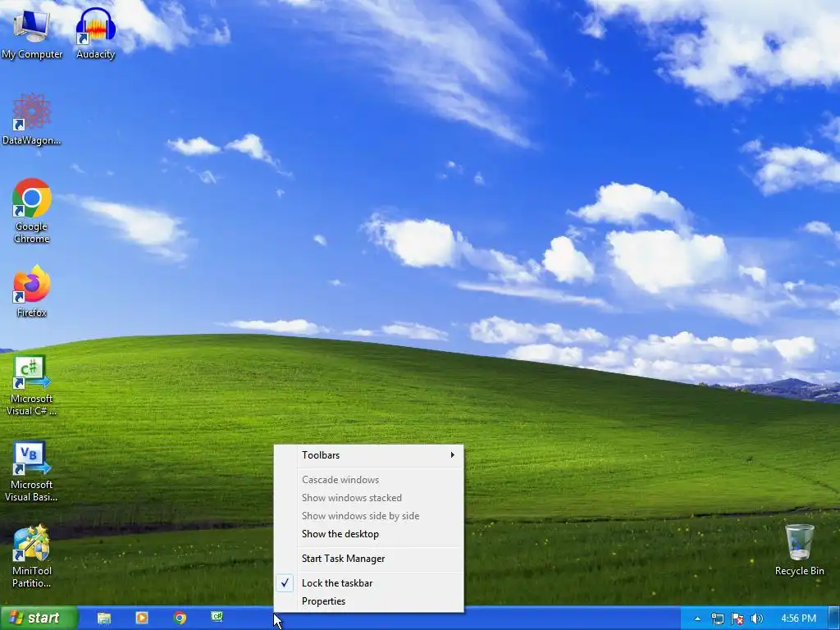Choose Show windows stacked

(368, 498)
